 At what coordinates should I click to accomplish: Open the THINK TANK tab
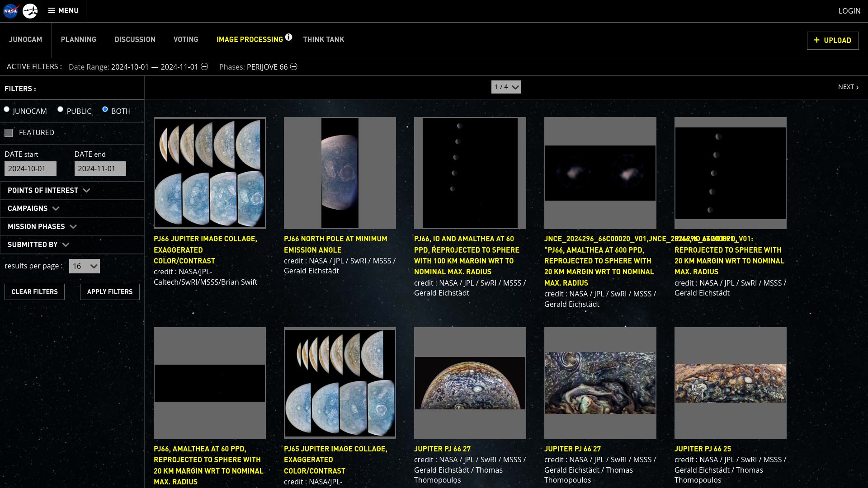click(324, 39)
